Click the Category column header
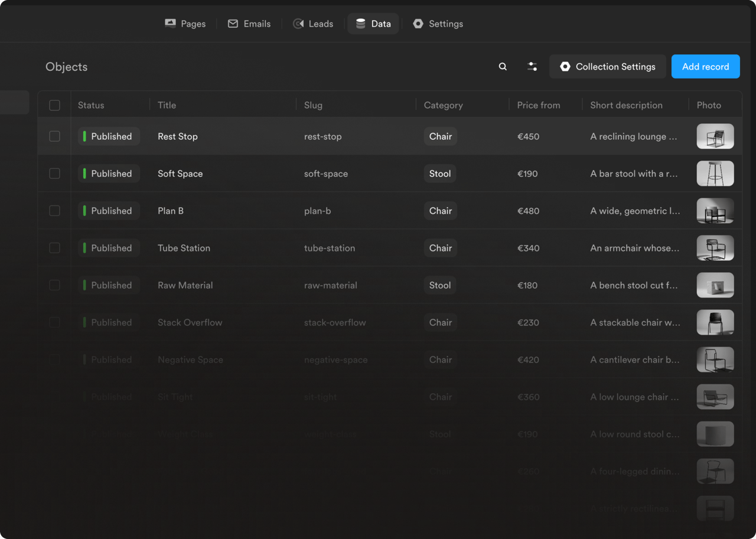Viewport: 756px width, 539px height. (443, 105)
